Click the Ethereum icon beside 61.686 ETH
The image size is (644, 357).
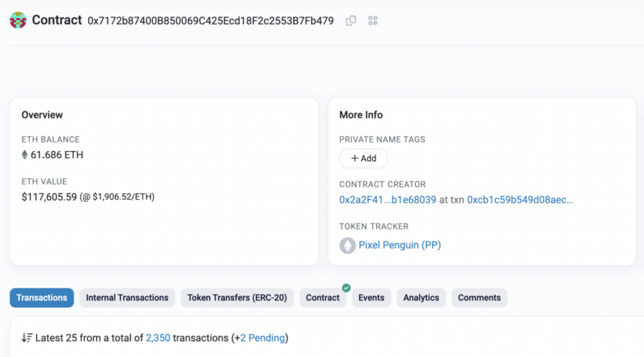tap(25, 155)
